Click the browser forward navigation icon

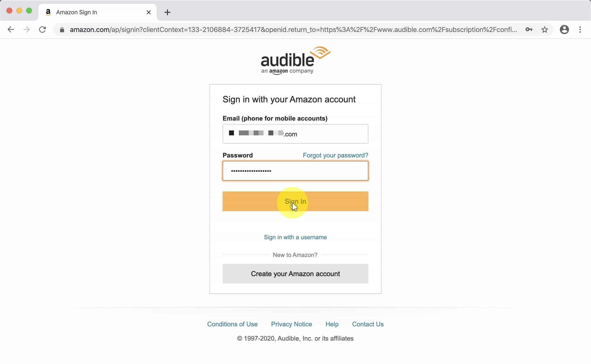point(26,30)
